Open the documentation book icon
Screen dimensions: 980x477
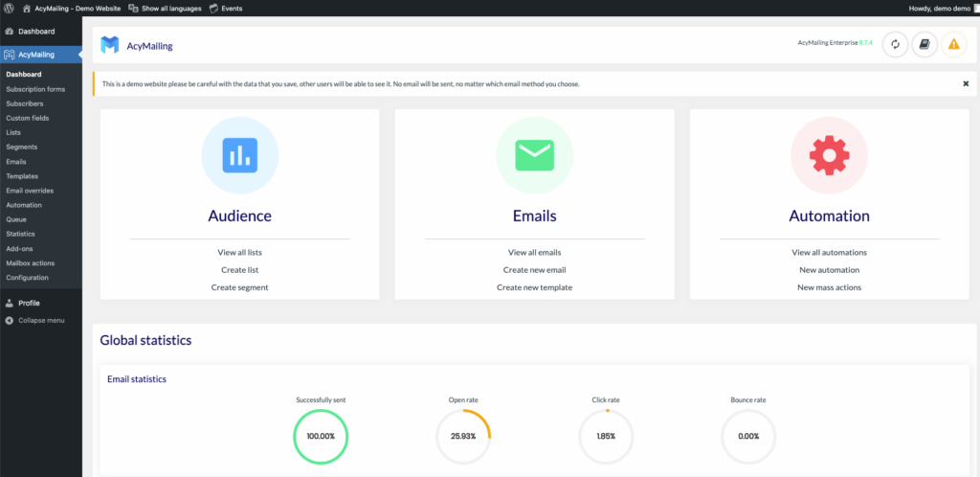924,44
